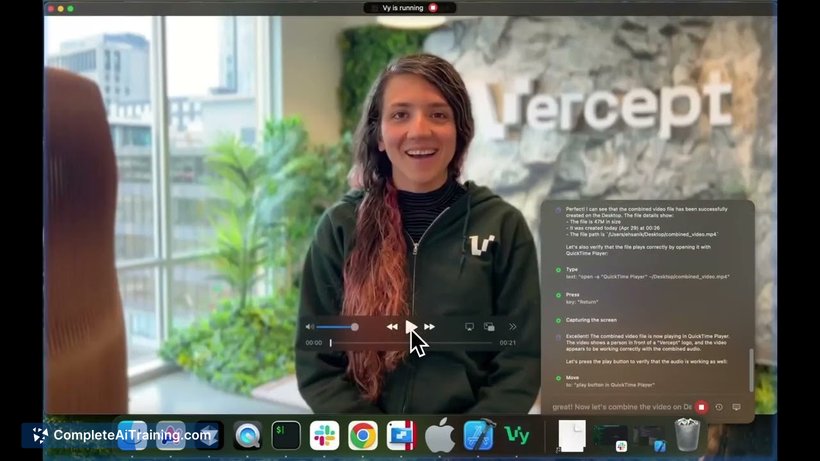Click the QuickTime play button
This screenshot has width=820, height=461.
click(x=411, y=327)
